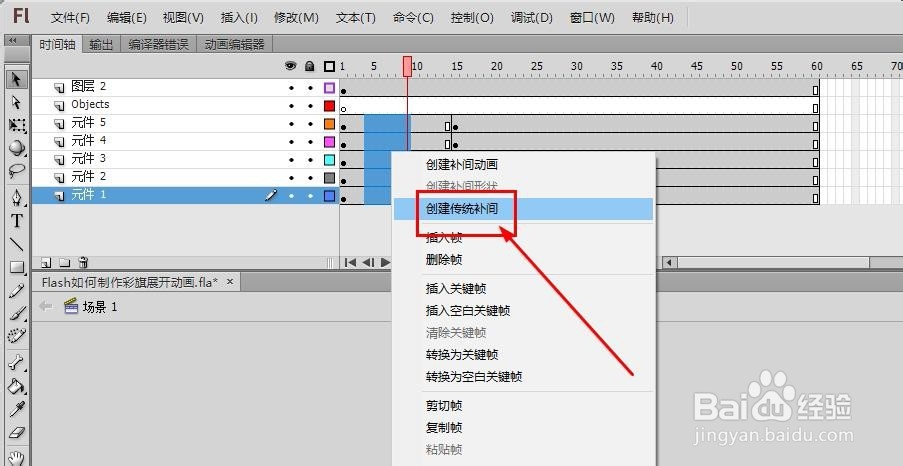The height and width of the screenshot is (466, 903).
Task: Click the orange outline swatch of 元件 5
Action: (329, 124)
